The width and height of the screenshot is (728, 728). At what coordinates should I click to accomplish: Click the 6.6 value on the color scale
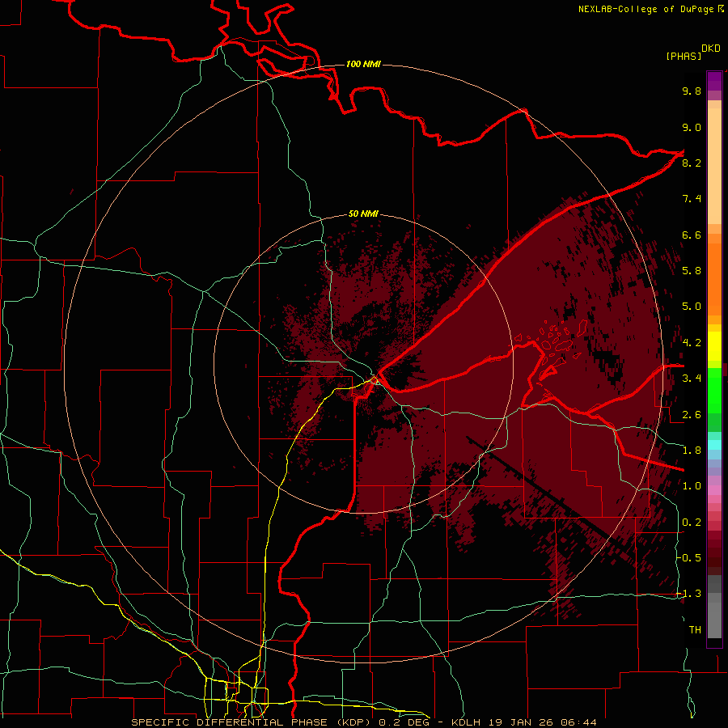pyautogui.click(x=692, y=235)
